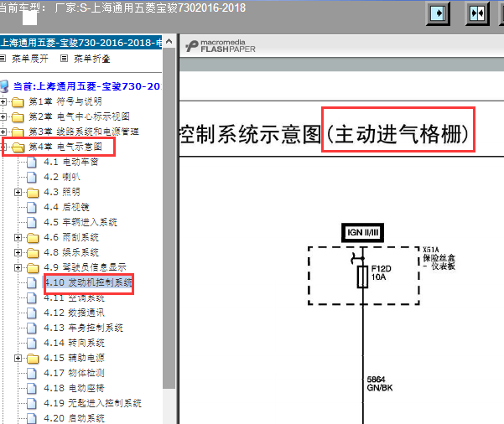Expand 4.8 娱乐系统 folder

(18, 253)
